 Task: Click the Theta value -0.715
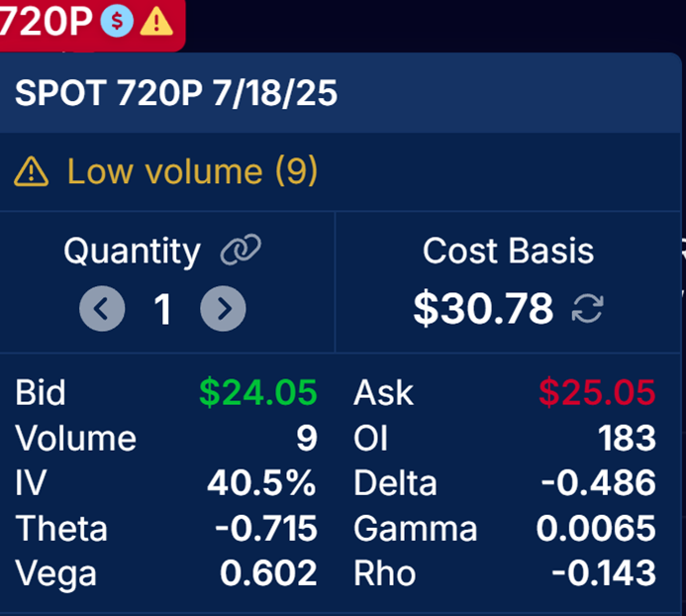coord(266,529)
